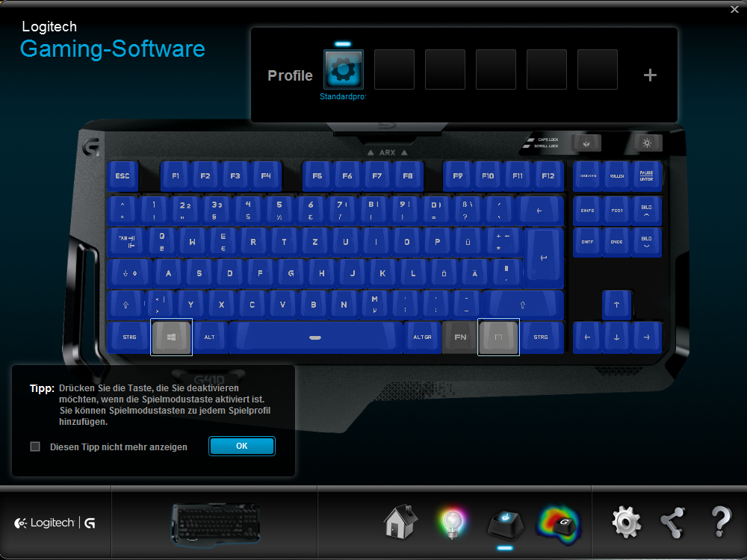This screenshot has height=560, width=747.
Task: Toggle the right arrow key
Action: click(x=646, y=337)
